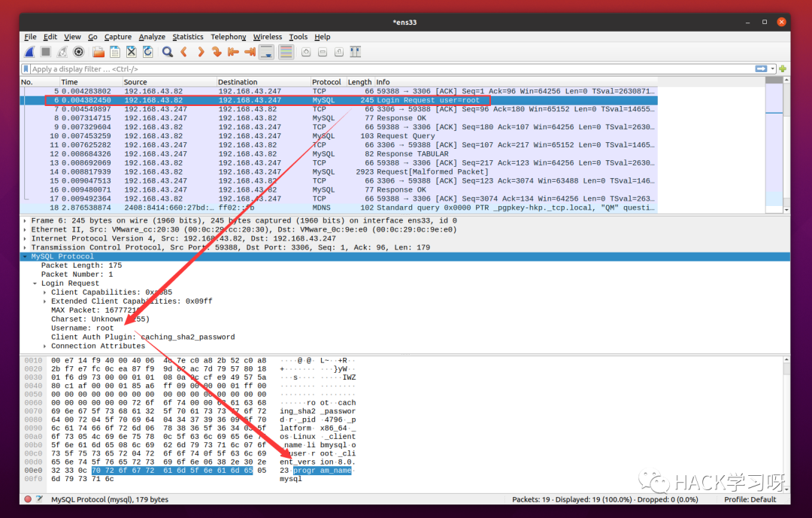Collapse the Login Request subtree
This screenshot has height=518, width=812.
35,283
